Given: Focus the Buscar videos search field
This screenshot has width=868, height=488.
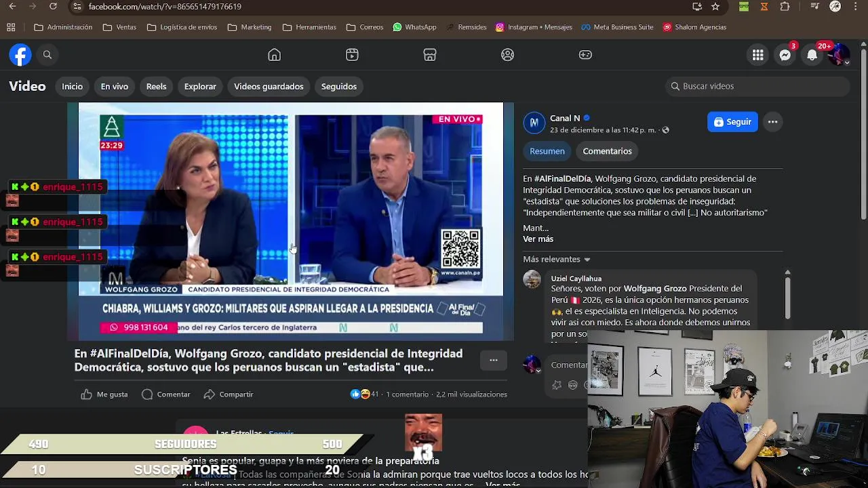Looking at the screenshot, I should 757,86.
